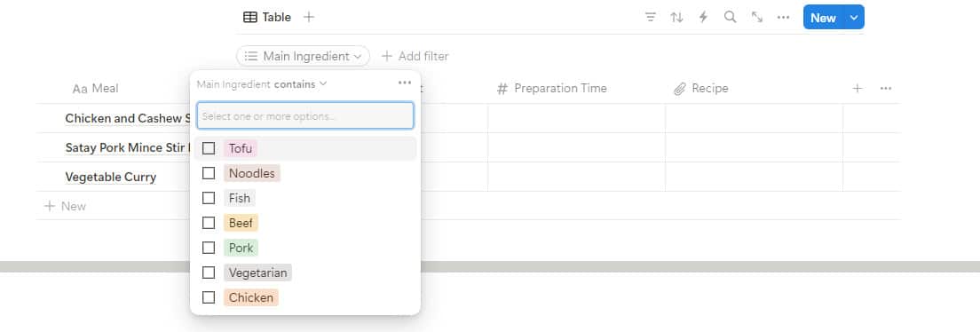Click the blue New button
The width and height of the screenshot is (980, 332).
(823, 18)
